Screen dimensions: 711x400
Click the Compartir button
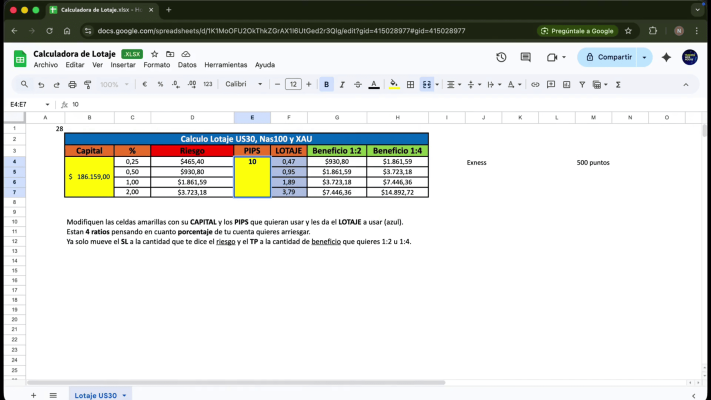tap(608, 57)
